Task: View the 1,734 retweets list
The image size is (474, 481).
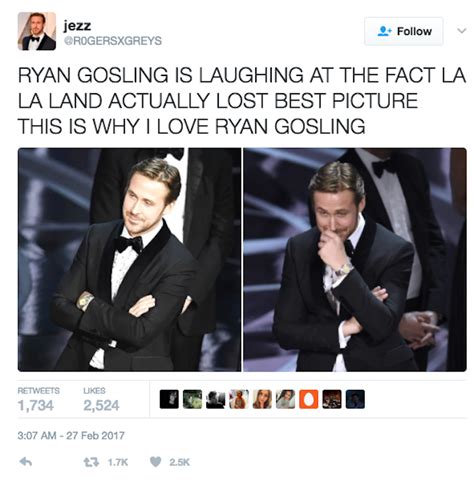Action: [x=38, y=399]
